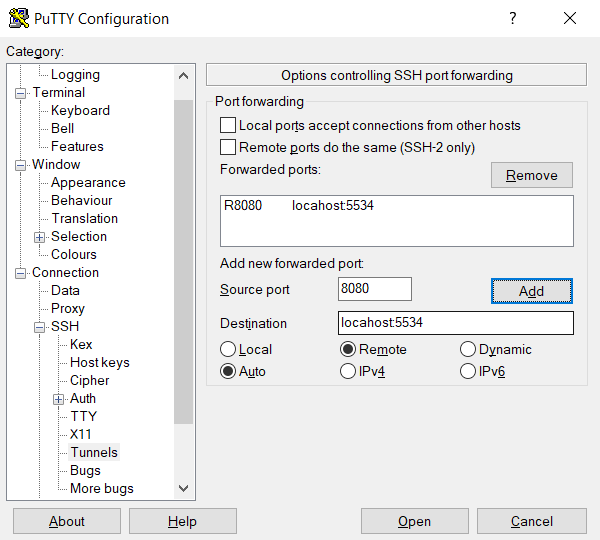Image resolution: width=600 pixels, height=540 pixels.
Task: Click the question mark help icon
Action: click(x=513, y=18)
